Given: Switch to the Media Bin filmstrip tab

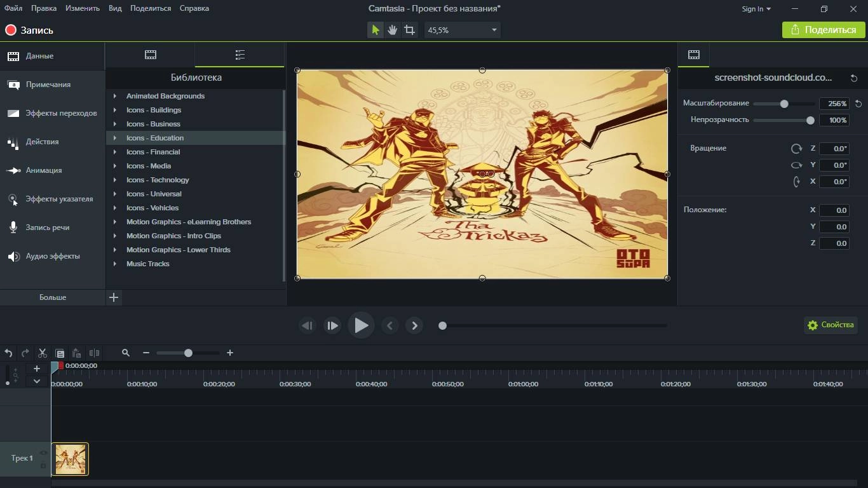Looking at the screenshot, I should pos(151,55).
